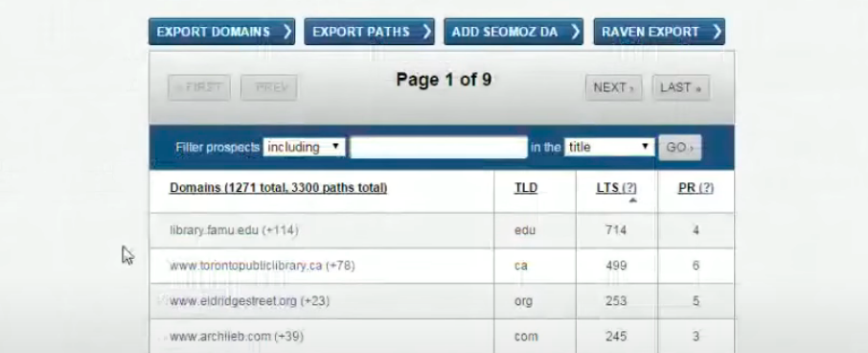This screenshot has width=868, height=353.
Task: Click the Raven Export button
Action: (x=659, y=32)
